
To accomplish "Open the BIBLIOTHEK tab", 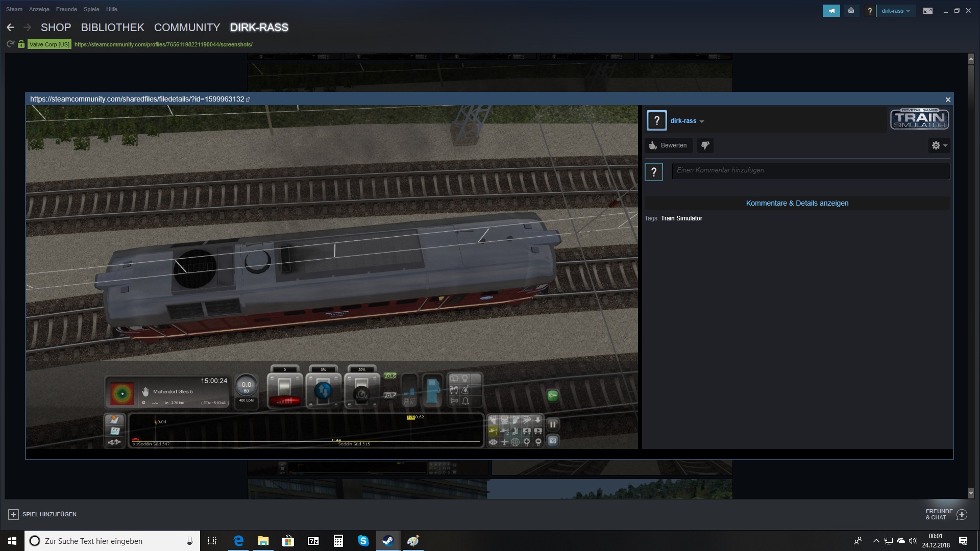I will tap(112, 28).
